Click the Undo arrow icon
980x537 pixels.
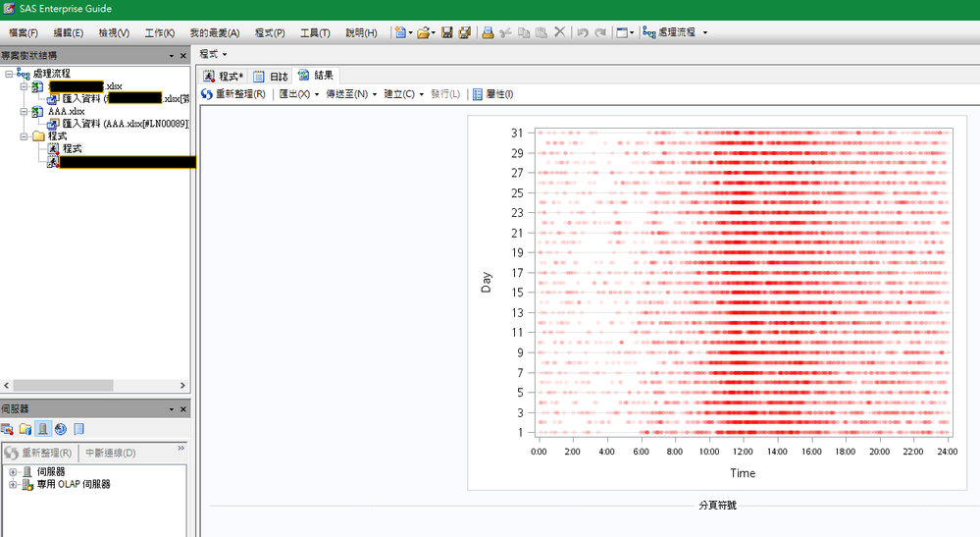coord(583,32)
